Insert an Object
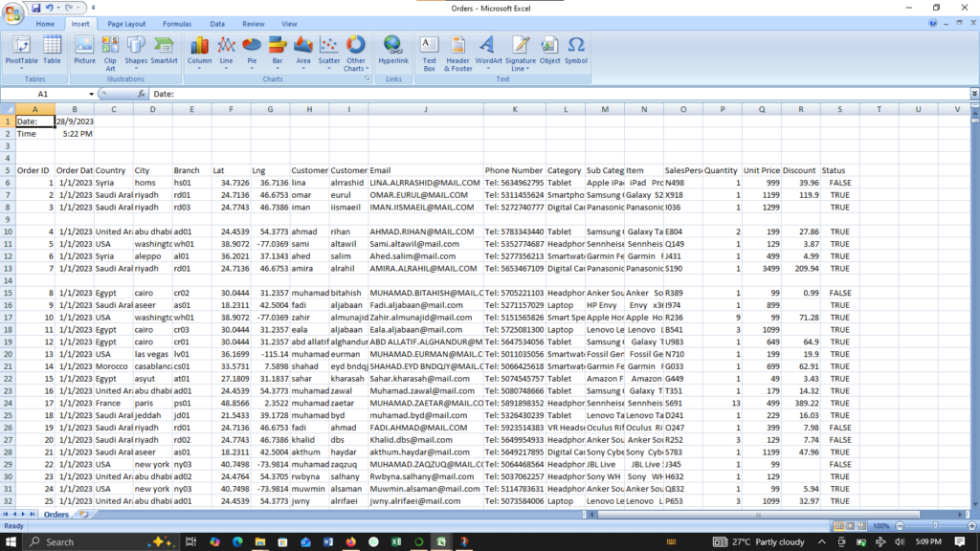Viewport: 980px width, 551px height. (549, 50)
